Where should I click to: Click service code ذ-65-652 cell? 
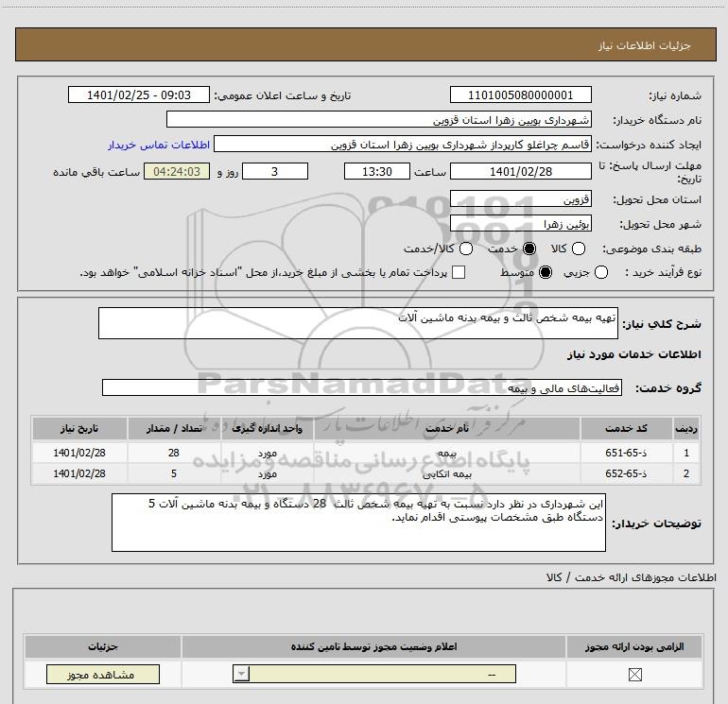(626, 473)
